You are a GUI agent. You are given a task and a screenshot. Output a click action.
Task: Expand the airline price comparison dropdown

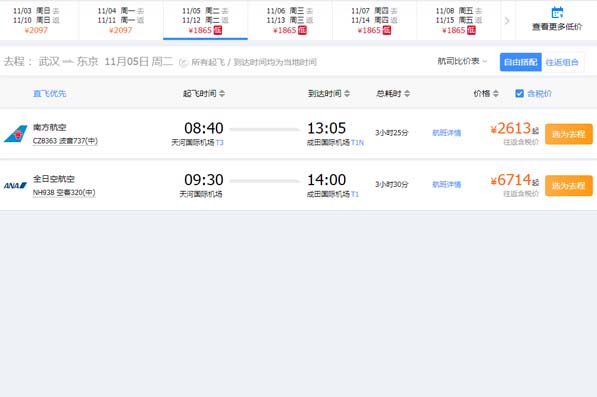click(462, 61)
